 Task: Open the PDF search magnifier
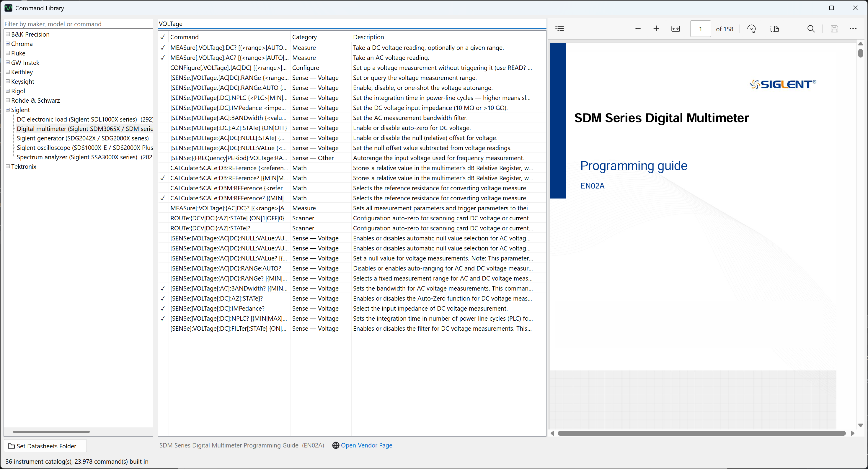811,29
